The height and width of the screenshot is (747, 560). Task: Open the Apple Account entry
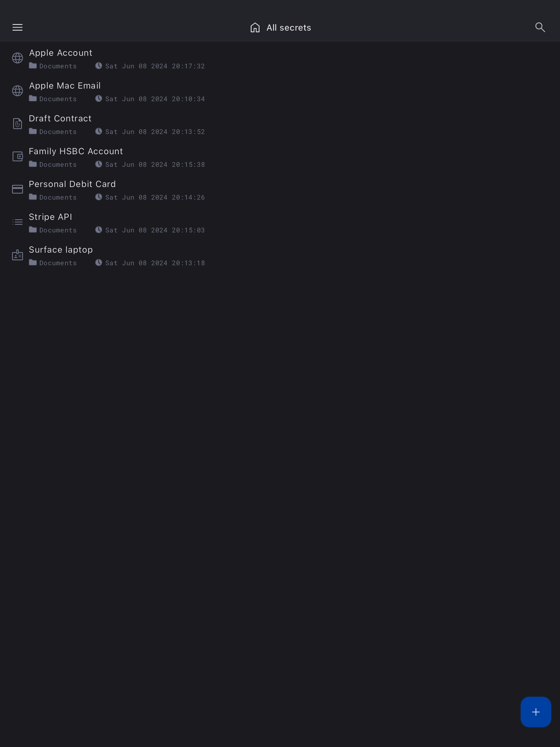point(280,59)
